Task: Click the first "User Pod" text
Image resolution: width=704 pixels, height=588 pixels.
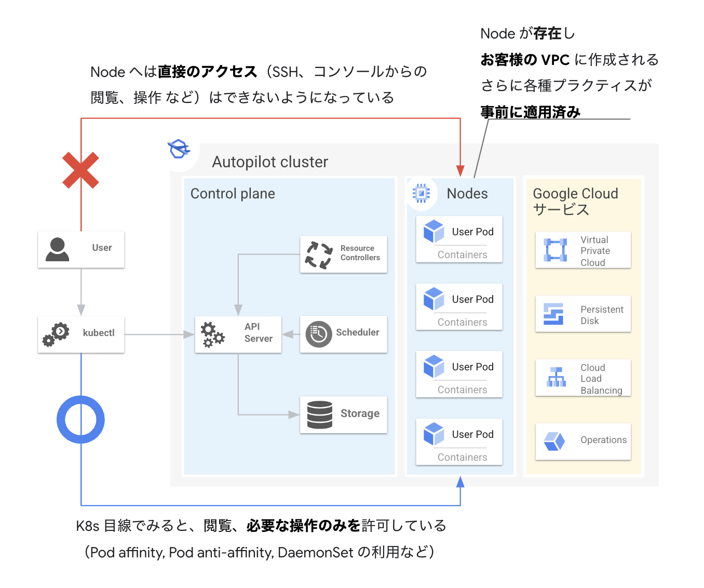Action: pos(472,232)
